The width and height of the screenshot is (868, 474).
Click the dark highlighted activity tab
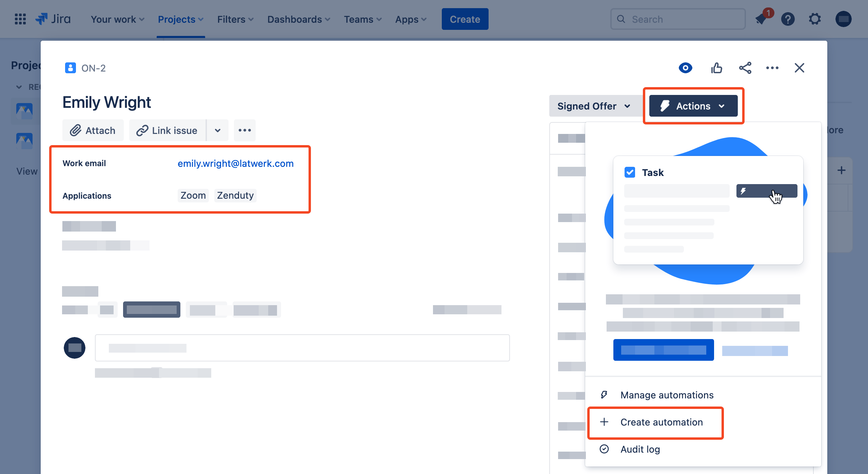tap(152, 310)
